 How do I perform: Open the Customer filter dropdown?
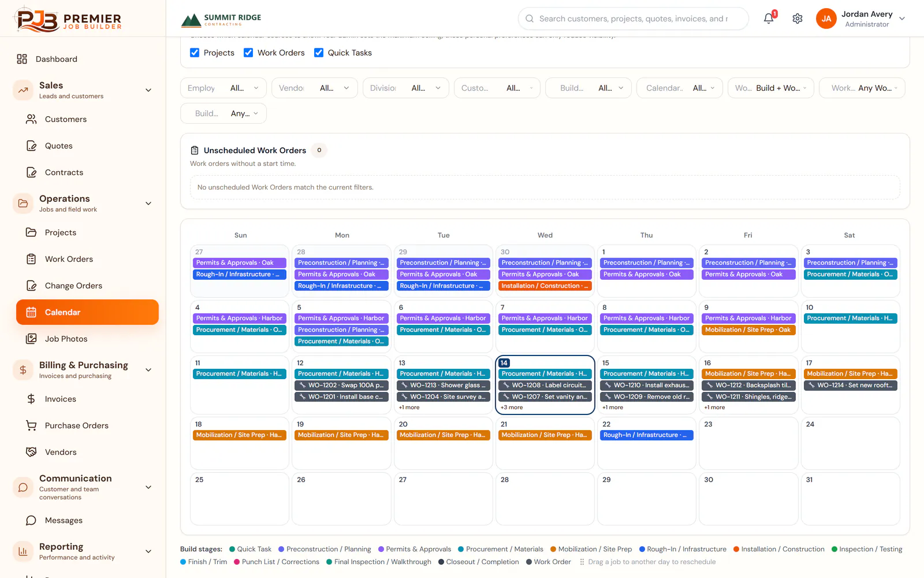point(497,88)
